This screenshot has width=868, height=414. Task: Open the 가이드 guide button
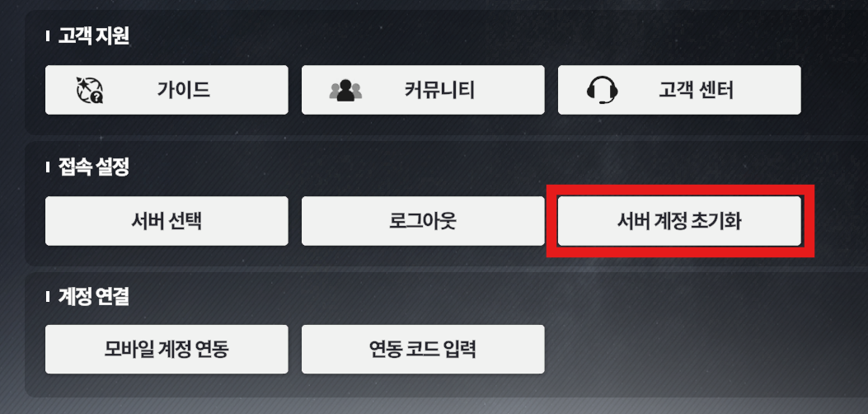tap(167, 90)
